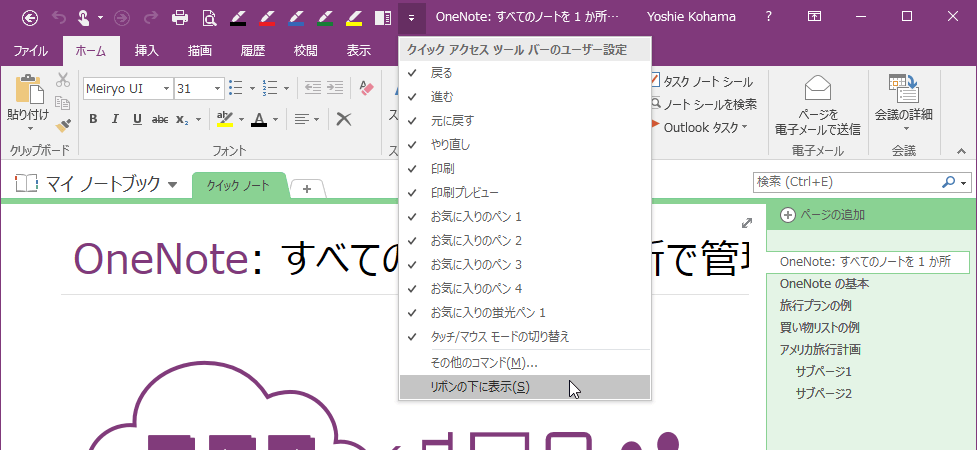Expand the マイ ノートブック notebook dropdown
Screen dimensions: 977x450
pos(173,184)
